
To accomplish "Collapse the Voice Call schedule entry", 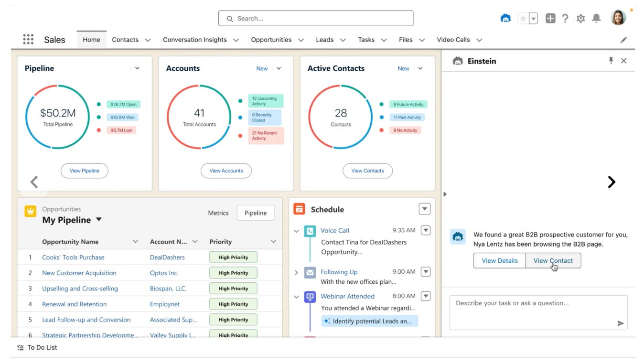I will (297, 230).
